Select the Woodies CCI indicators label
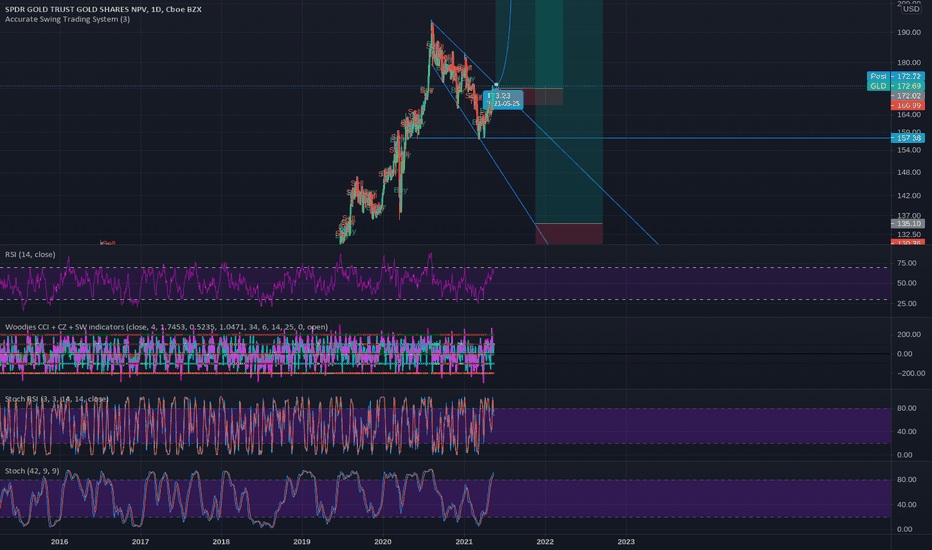 [x=166, y=327]
